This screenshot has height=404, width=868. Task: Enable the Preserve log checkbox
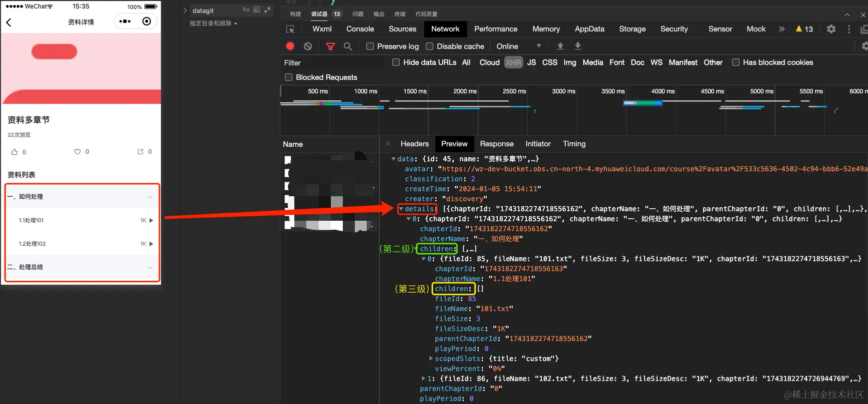(370, 46)
